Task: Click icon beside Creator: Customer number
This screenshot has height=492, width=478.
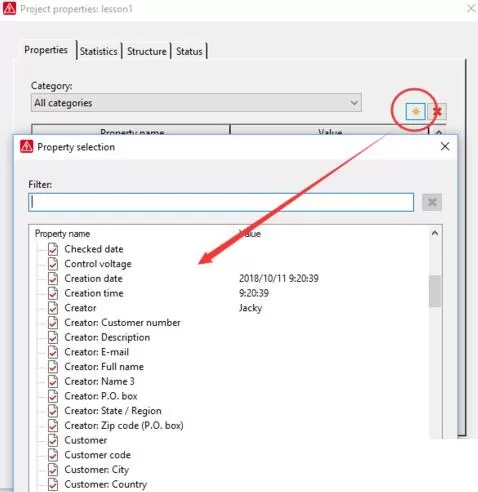Action: tap(53, 322)
